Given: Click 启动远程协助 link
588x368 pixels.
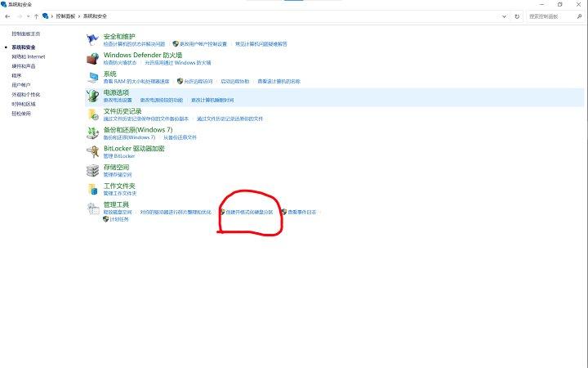Looking at the screenshot, I should pos(235,82).
